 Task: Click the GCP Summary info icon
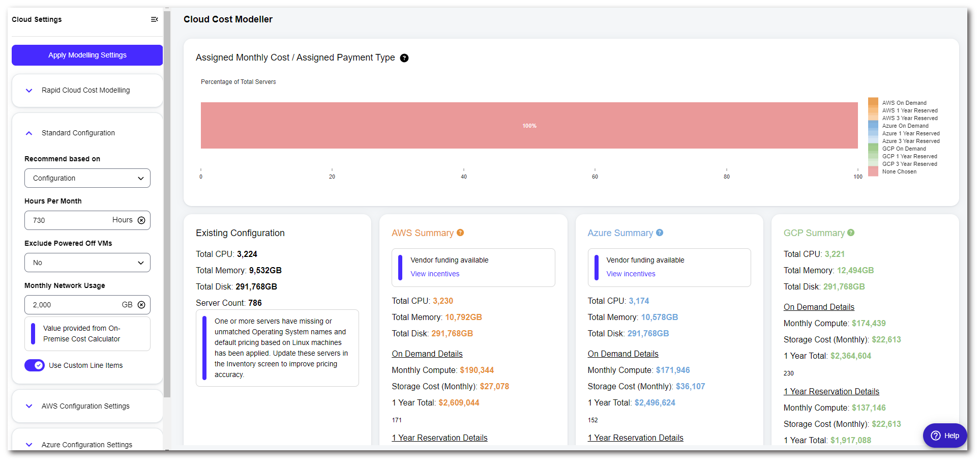[x=851, y=233]
